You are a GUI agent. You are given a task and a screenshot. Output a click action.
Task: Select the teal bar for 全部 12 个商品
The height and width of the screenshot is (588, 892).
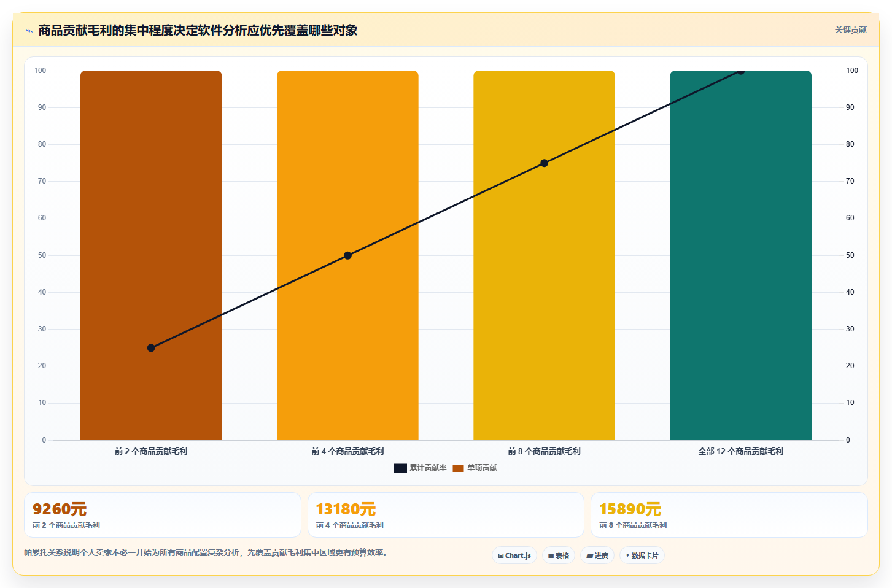tap(740, 255)
